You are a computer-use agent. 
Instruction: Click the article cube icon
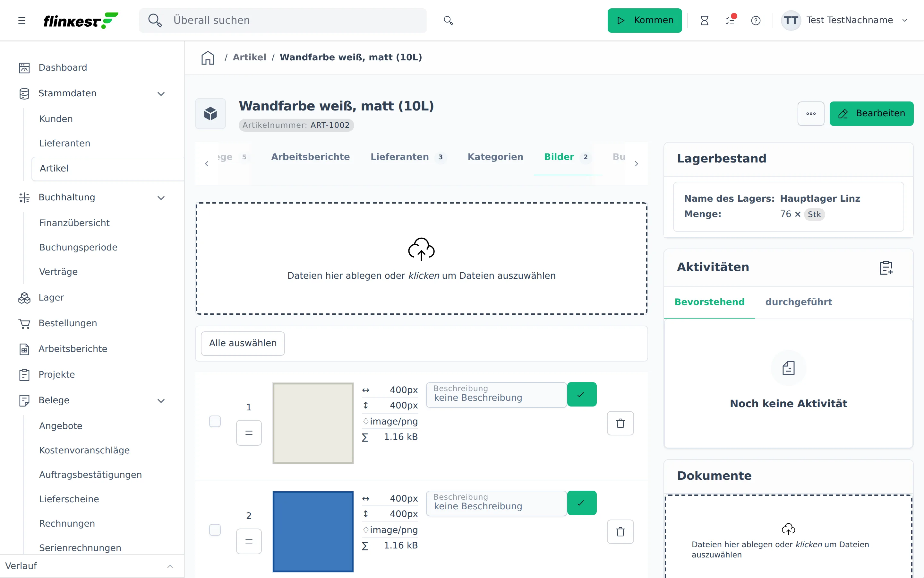click(210, 114)
